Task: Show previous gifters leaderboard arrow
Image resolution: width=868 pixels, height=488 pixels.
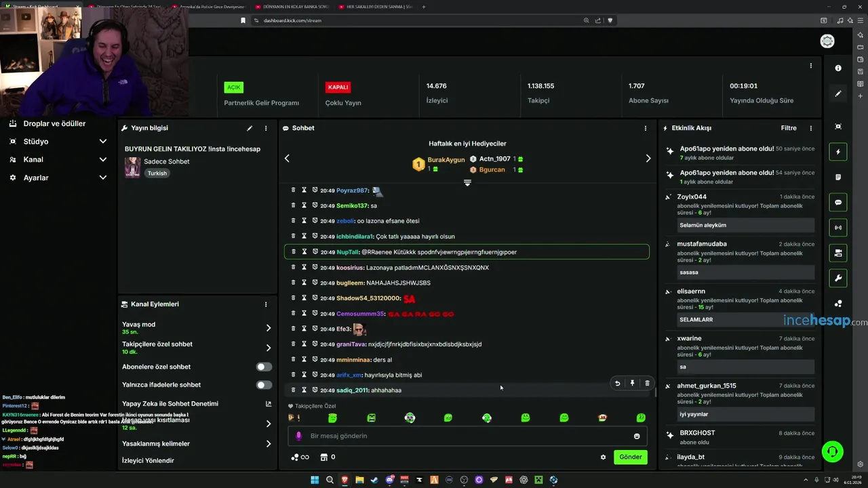Action: pyautogui.click(x=287, y=159)
